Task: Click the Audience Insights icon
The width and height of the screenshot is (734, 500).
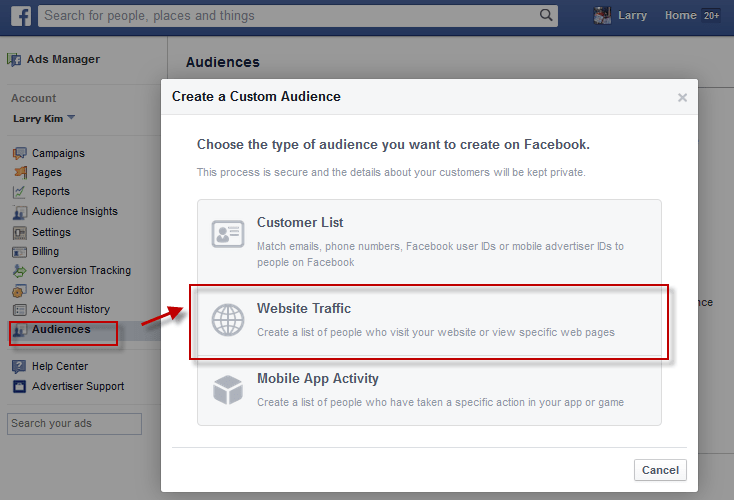Action: coord(19,212)
